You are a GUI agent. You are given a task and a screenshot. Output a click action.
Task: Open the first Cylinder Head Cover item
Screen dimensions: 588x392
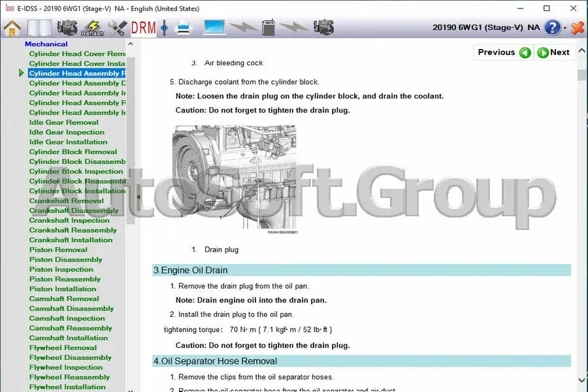77,54
